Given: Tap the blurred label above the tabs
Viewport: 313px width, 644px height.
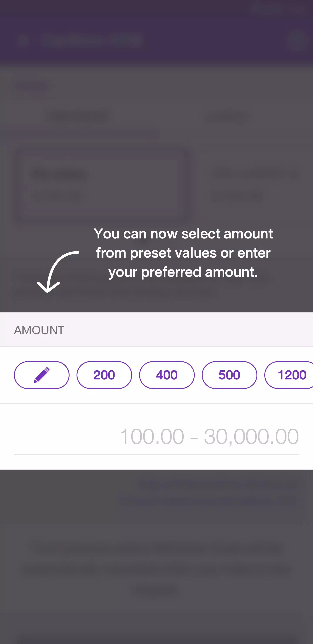Looking at the screenshot, I should point(32,86).
